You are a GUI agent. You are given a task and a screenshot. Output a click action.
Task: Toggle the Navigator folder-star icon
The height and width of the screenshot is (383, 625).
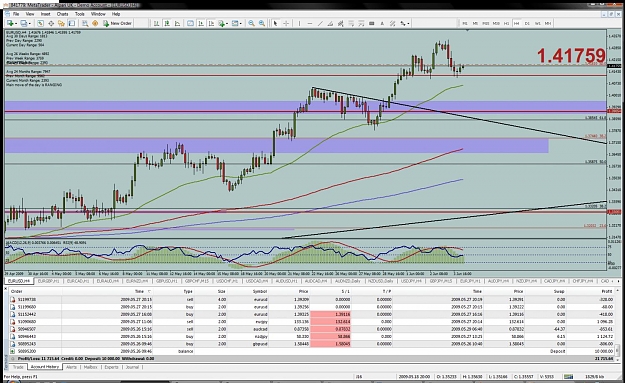tap(61, 24)
